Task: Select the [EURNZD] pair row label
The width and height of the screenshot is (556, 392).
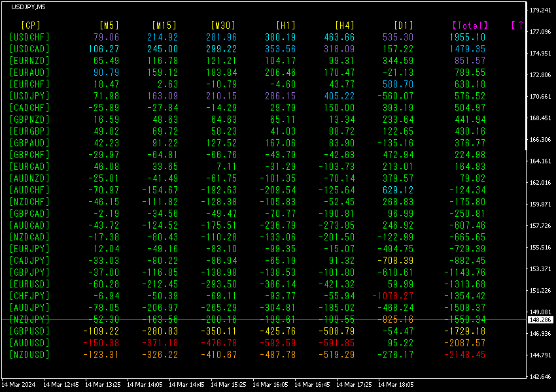Action: [x=29, y=61]
